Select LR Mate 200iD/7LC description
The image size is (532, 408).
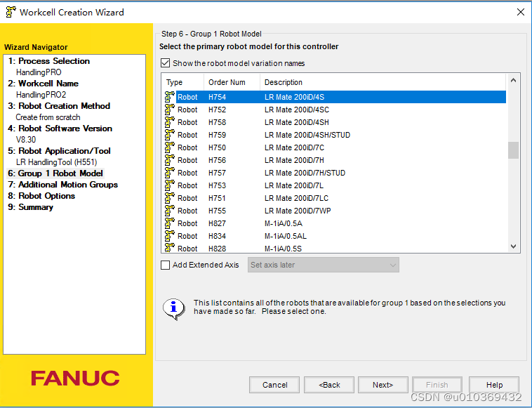click(297, 198)
